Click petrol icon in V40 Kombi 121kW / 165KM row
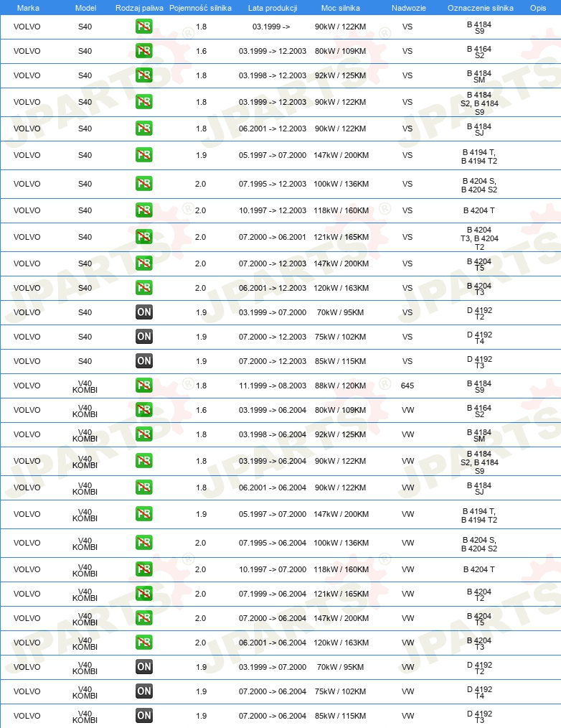The height and width of the screenshot is (728, 561). point(144,593)
